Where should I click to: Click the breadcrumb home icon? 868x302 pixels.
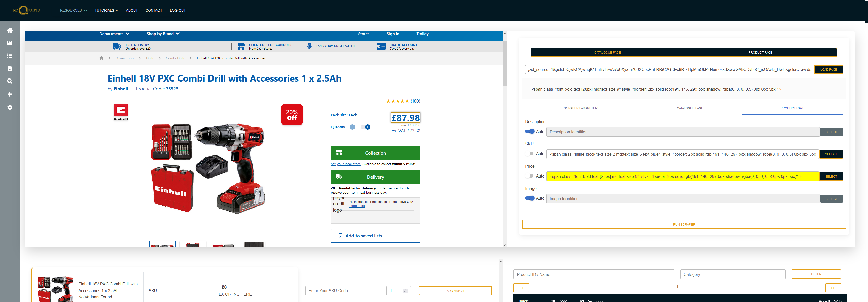[101, 58]
